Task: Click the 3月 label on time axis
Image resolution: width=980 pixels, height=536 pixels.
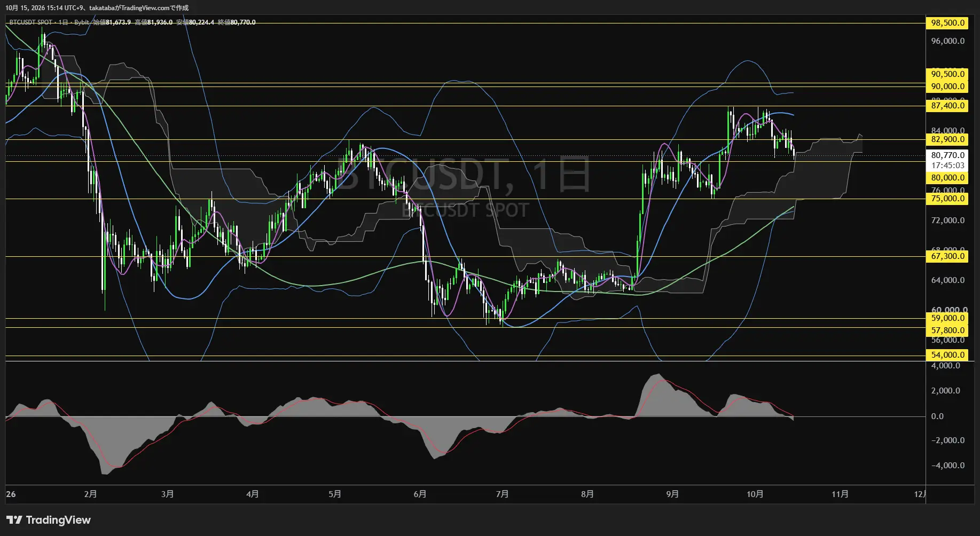Action: 167,494
